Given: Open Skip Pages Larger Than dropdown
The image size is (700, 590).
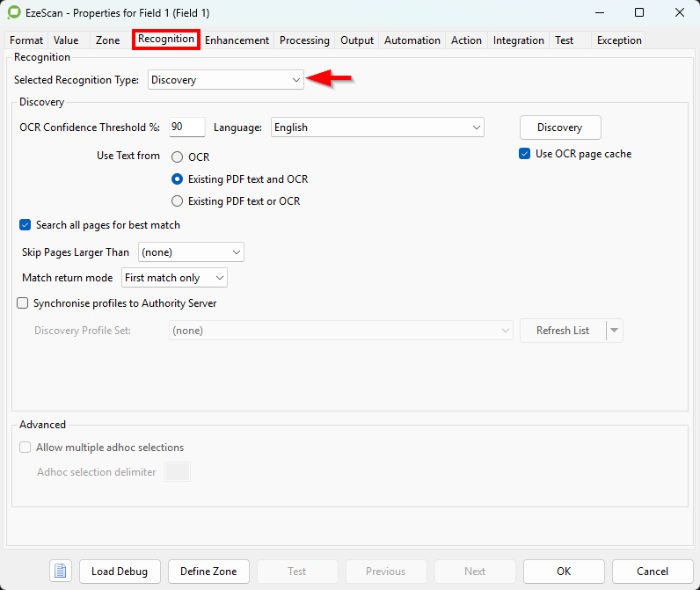Looking at the screenshot, I should pos(191,252).
